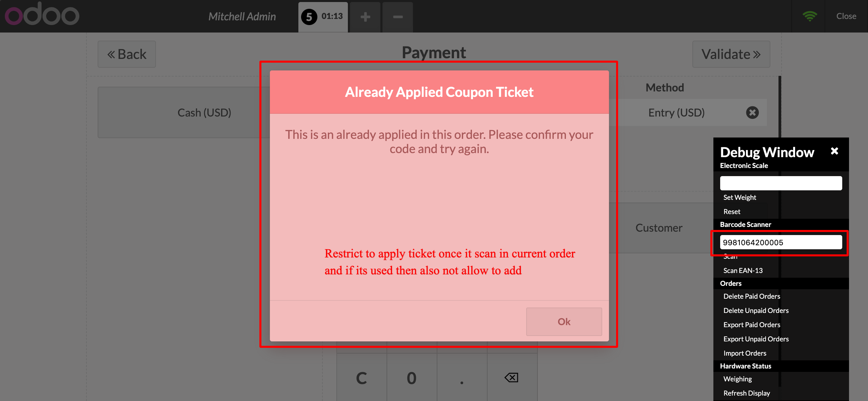Select Delete Paid Orders
This screenshot has width=868, height=401.
point(752,296)
